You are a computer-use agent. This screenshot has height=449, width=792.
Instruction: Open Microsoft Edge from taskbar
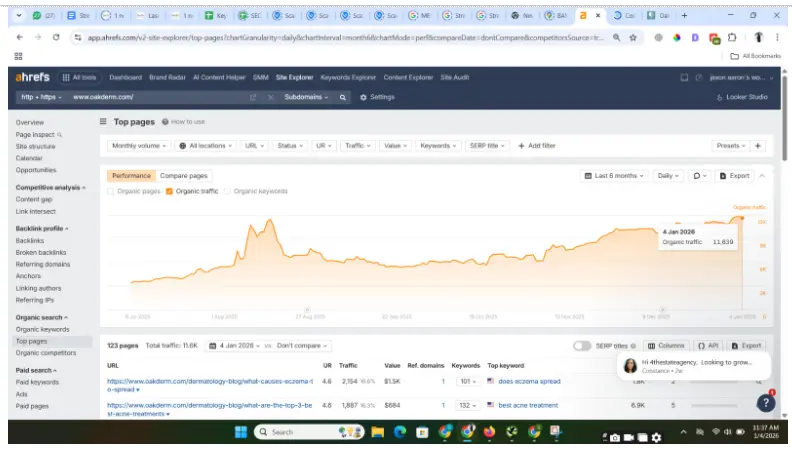(400, 432)
